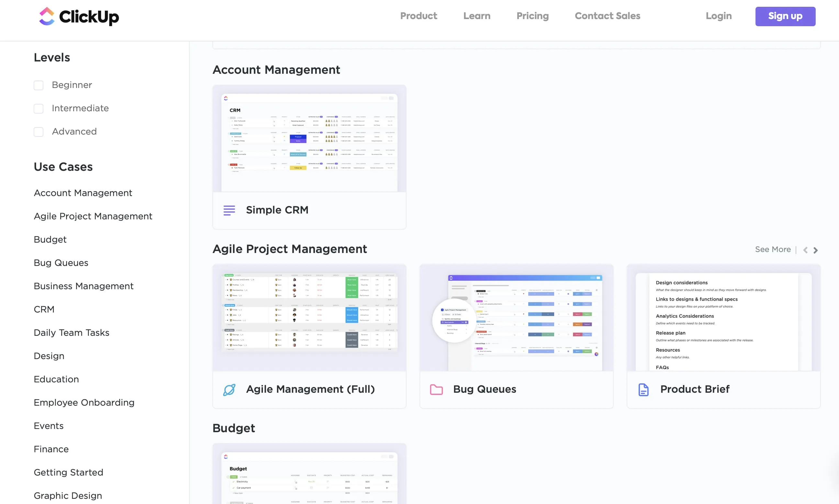Image resolution: width=839 pixels, height=504 pixels.
Task: Click the previous arrow for Agile Project Management
Action: [x=805, y=250]
